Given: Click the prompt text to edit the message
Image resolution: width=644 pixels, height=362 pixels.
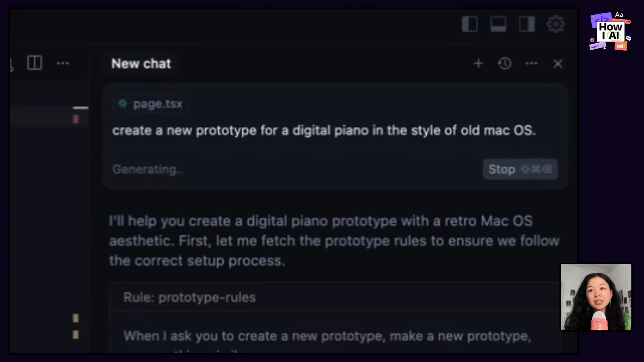Looking at the screenshot, I should coord(324,131).
